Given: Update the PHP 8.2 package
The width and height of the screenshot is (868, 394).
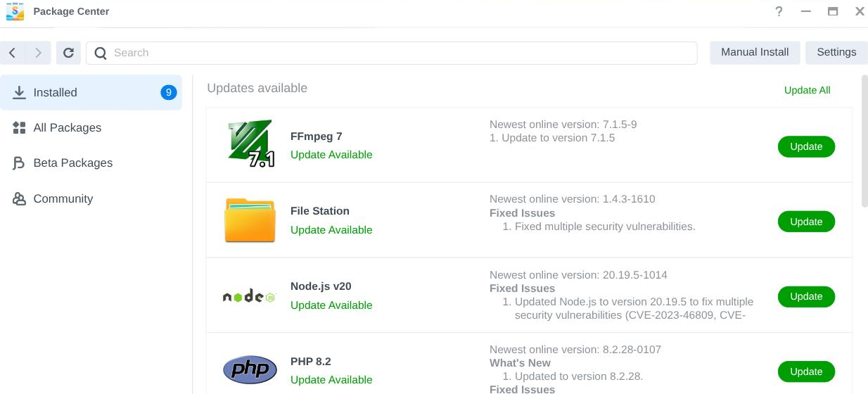Looking at the screenshot, I should point(806,371).
